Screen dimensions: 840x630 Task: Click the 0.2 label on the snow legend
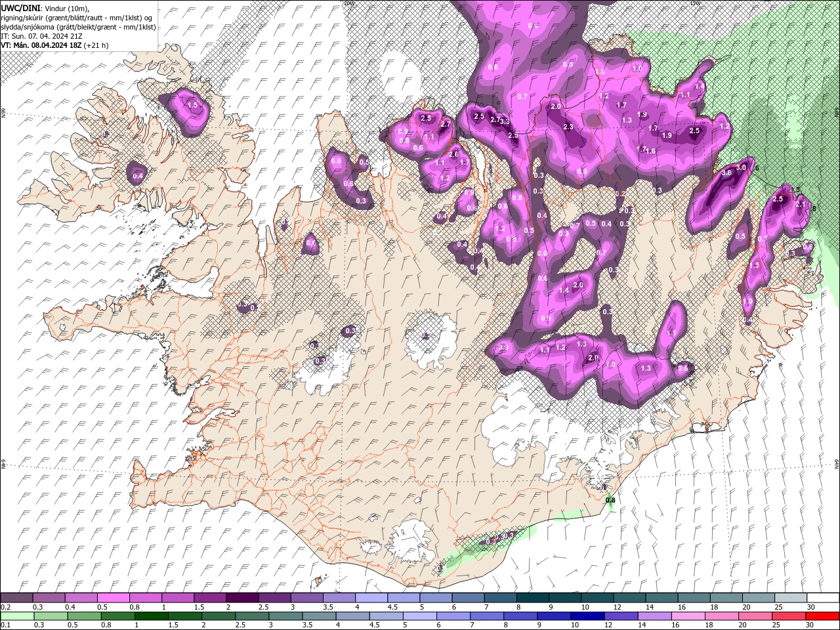click(x=5, y=607)
